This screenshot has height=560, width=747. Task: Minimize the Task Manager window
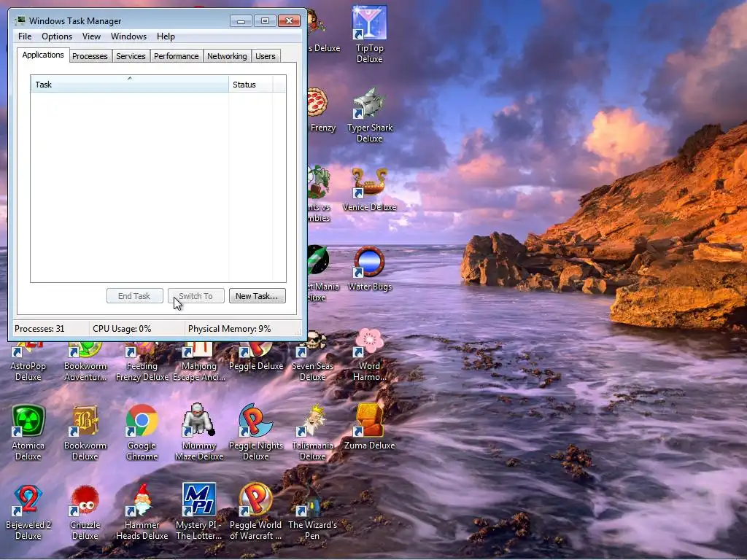(241, 21)
